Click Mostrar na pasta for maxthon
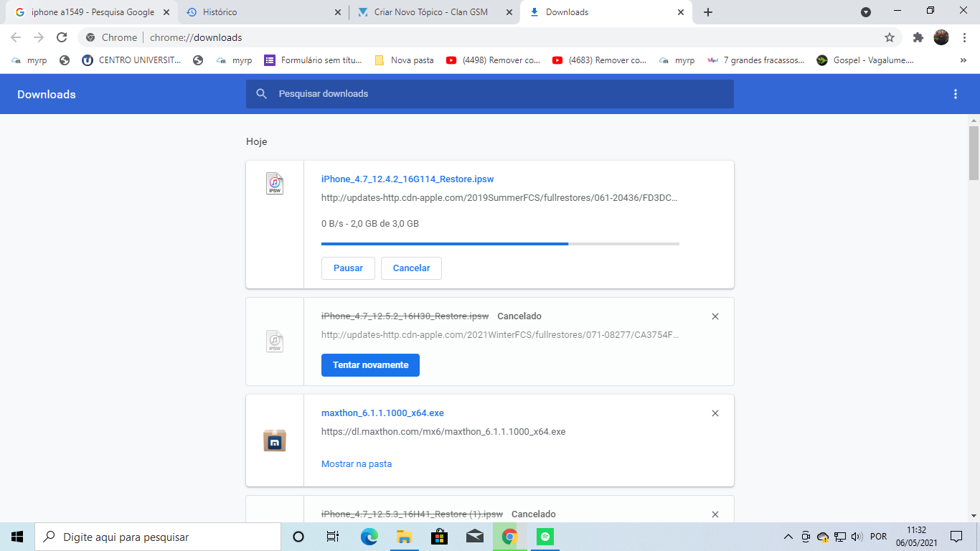980x551 pixels. pyautogui.click(x=357, y=464)
